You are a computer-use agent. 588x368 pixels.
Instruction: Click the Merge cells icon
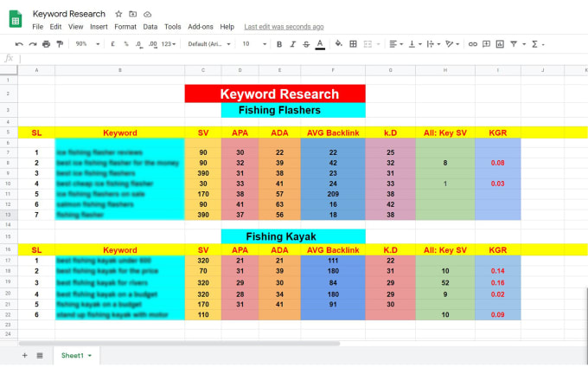(x=367, y=44)
